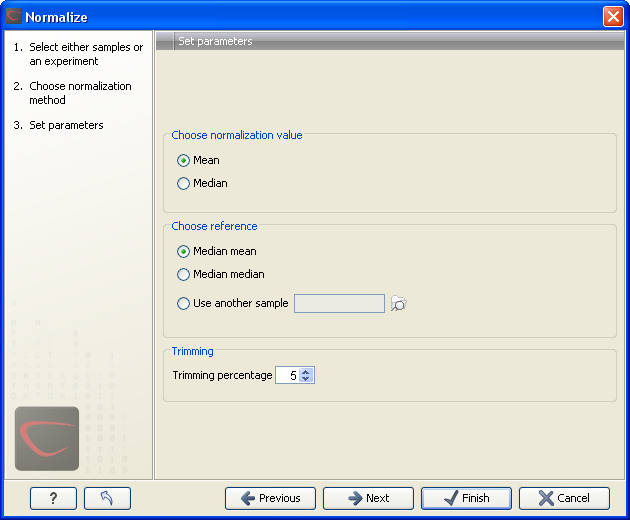The image size is (630, 520).
Task: Close the Normalize window
Action: [613, 17]
